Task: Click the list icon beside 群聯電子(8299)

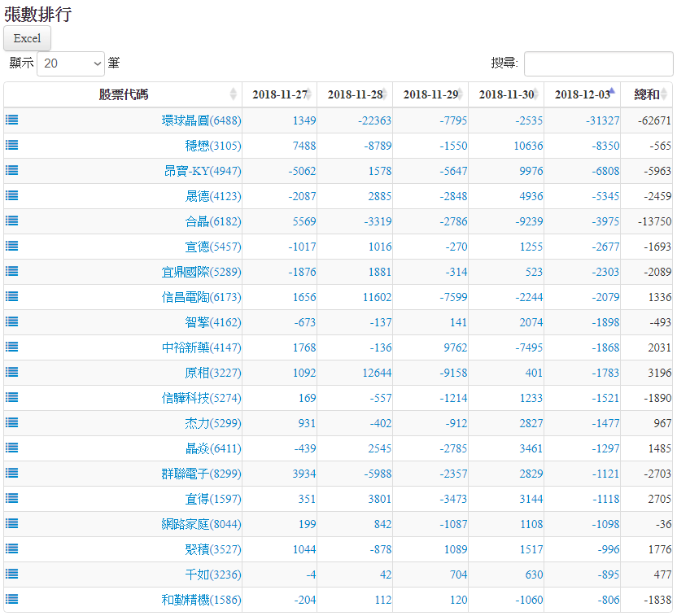Action: click(x=12, y=473)
